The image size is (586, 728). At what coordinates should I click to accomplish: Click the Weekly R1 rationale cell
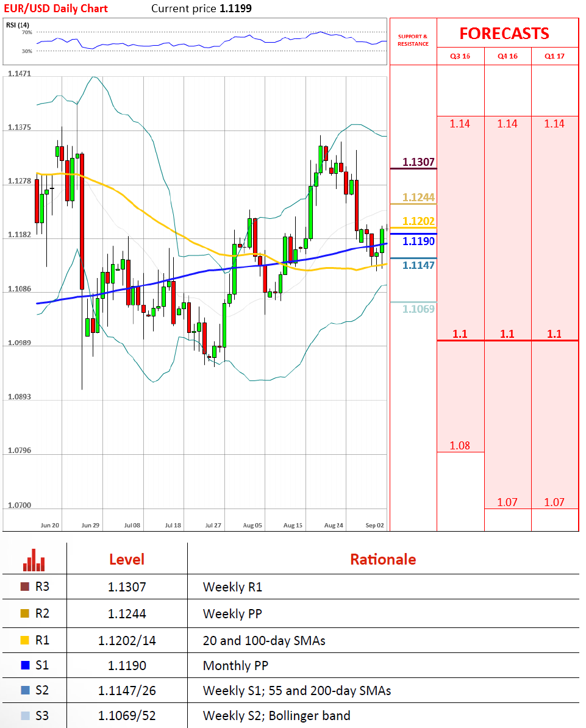click(233, 587)
